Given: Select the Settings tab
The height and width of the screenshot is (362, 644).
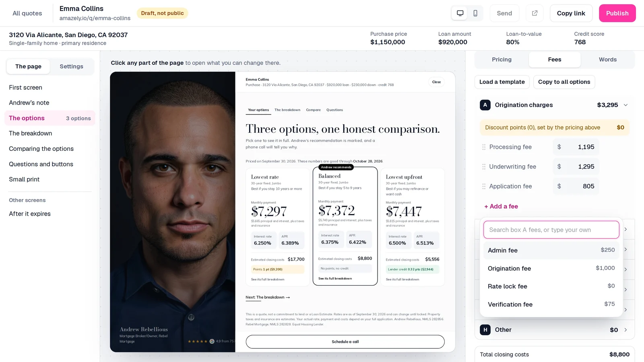Looking at the screenshot, I should [x=71, y=66].
